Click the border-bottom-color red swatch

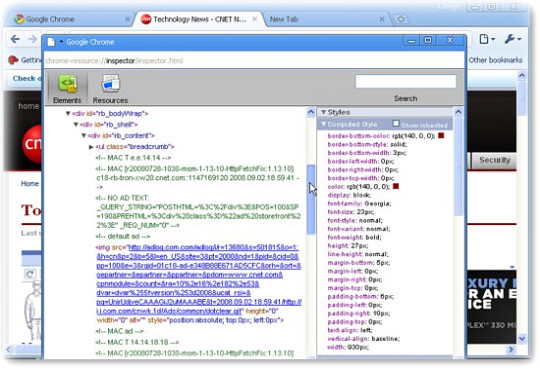(x=441, y=136)
